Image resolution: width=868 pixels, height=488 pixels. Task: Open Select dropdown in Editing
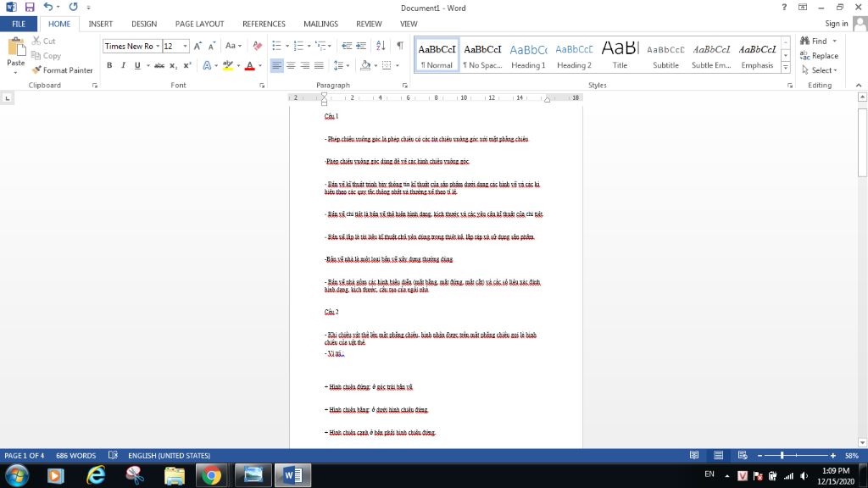820,70
